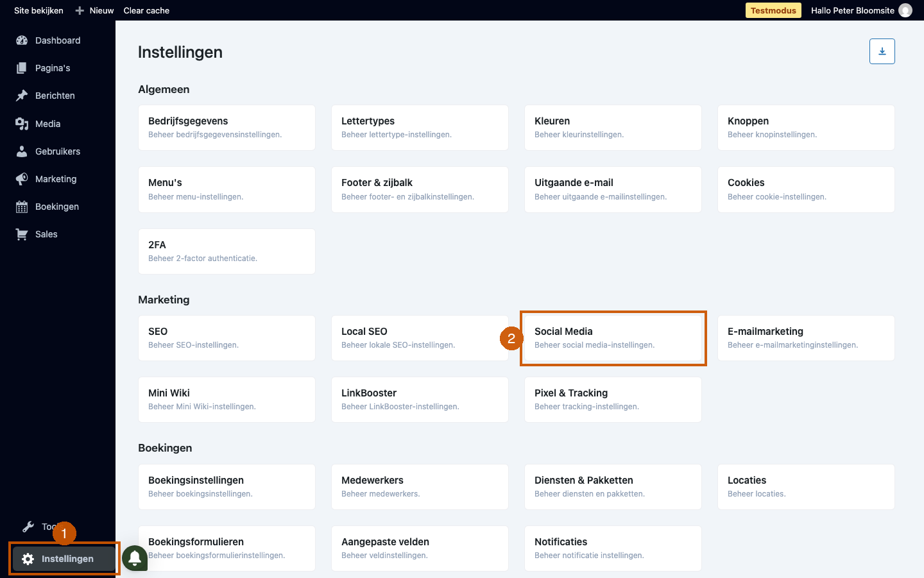The height and width of the screenshot is (578, 924).
Task: Open Aangepaste velden card
Action: click(420, 548)
